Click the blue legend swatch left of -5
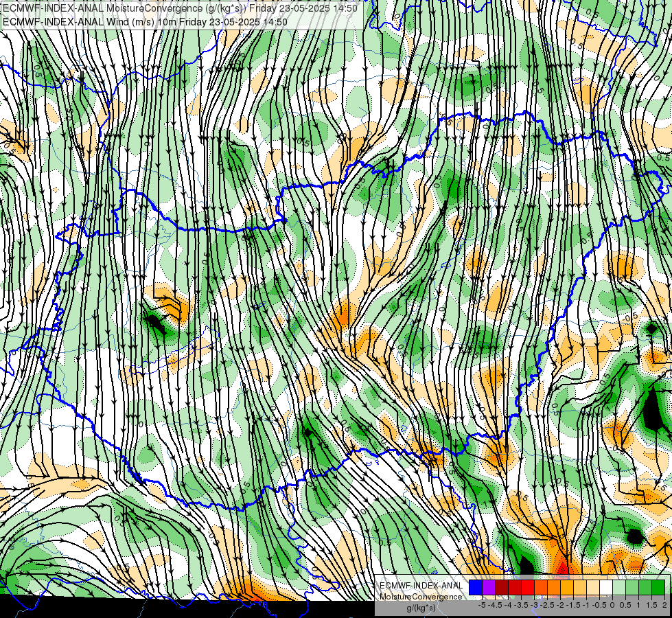The image size is (672, 618). [476, 587]
